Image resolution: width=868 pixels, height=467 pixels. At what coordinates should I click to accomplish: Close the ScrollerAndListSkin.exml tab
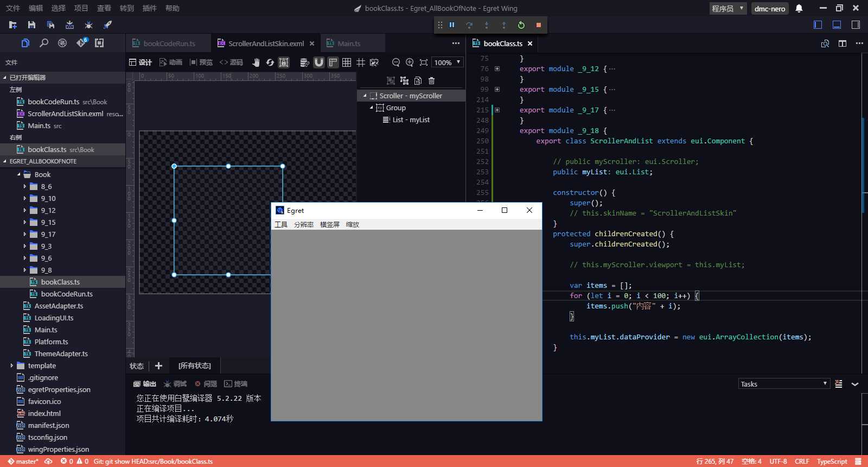pos(312,43)
